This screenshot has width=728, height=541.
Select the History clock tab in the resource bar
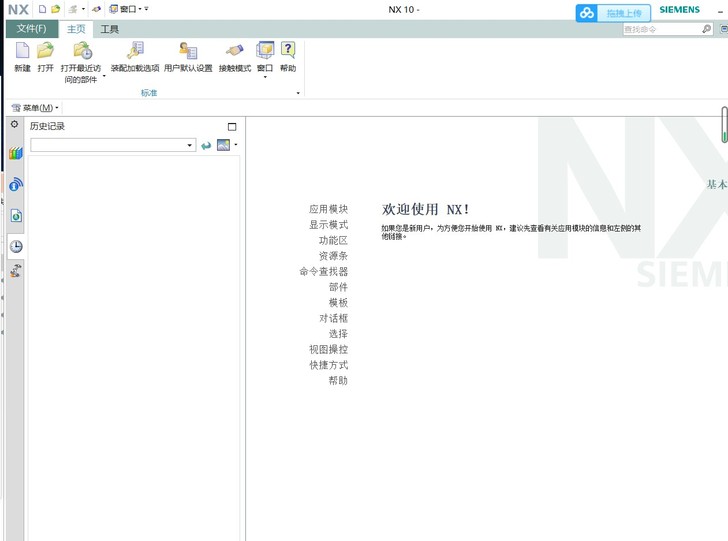[16, 246]
